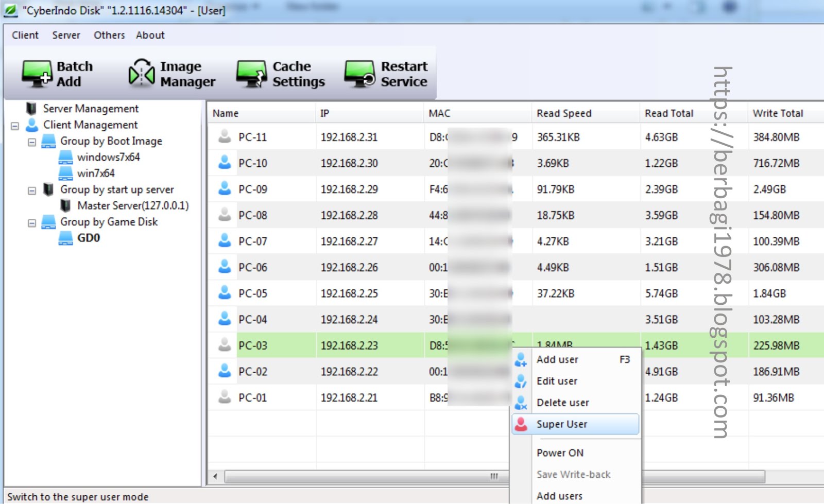Select the Server Management tree item
The image size is (824, 504).
click(x=91, y=109)
